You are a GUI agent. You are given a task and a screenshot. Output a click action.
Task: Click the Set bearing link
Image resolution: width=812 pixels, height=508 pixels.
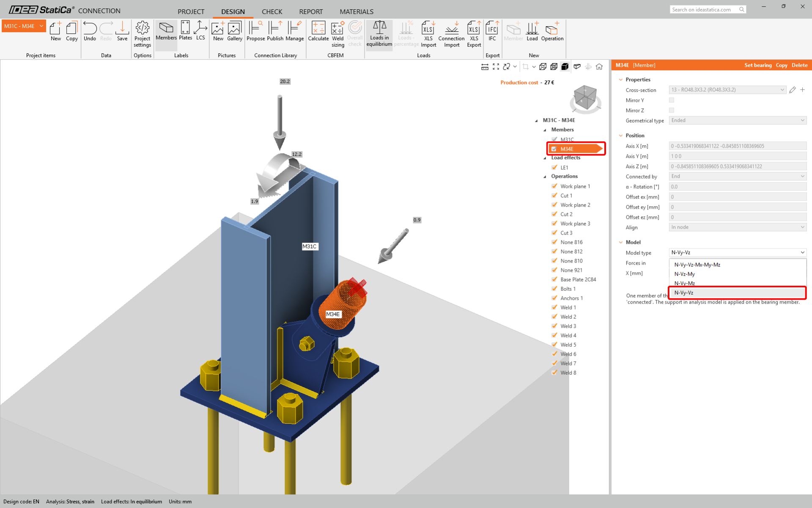[758, 65]
